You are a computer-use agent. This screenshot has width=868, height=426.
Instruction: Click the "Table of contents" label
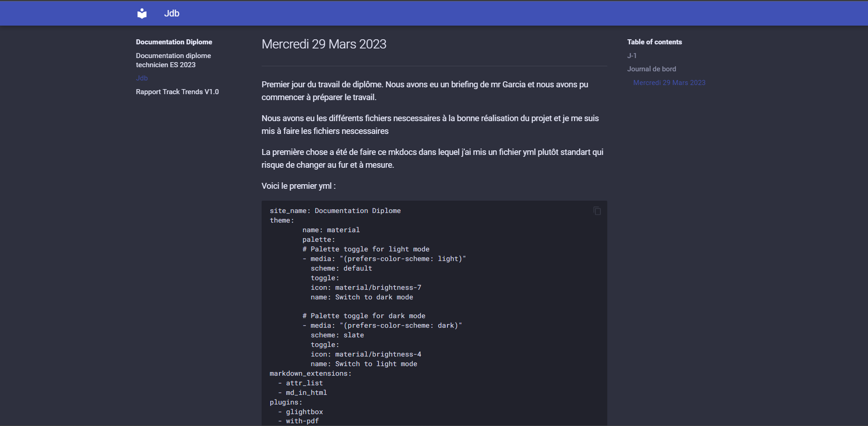point(654,42)
